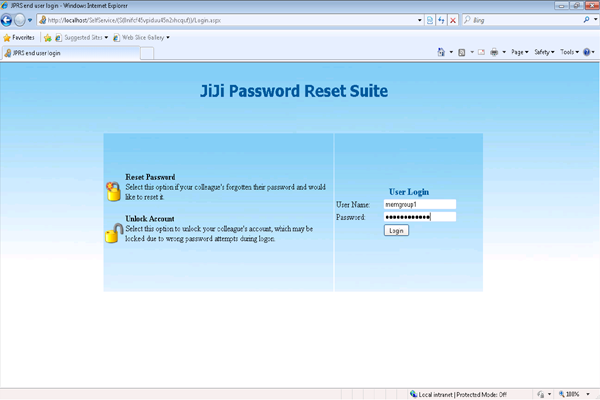Viewport: 600px width, 400px height.
Task: Click the 100% zoom level button
Action: (569, 394)
